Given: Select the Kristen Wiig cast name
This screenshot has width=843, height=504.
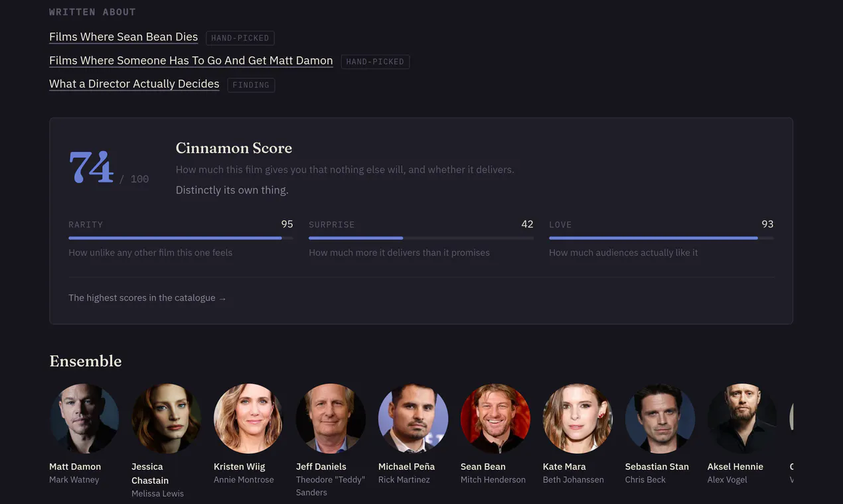Looking at the screenshot, I should pos(240,466).
